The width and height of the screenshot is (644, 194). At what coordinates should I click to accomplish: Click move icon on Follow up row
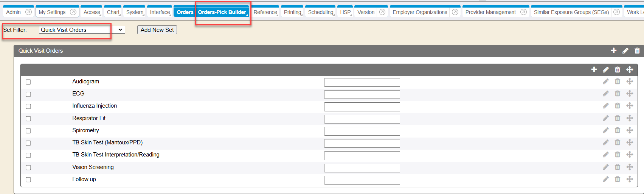(629, 179)
